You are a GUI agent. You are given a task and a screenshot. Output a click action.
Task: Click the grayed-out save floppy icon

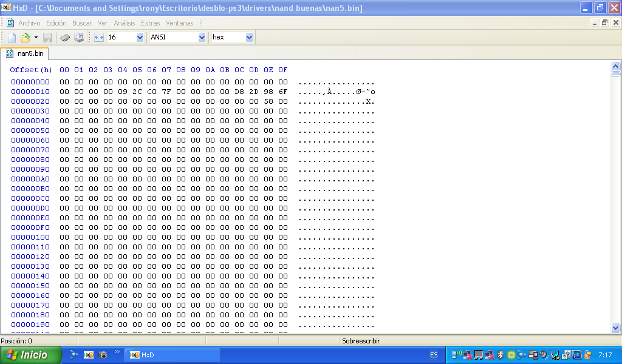click(47, 38)
